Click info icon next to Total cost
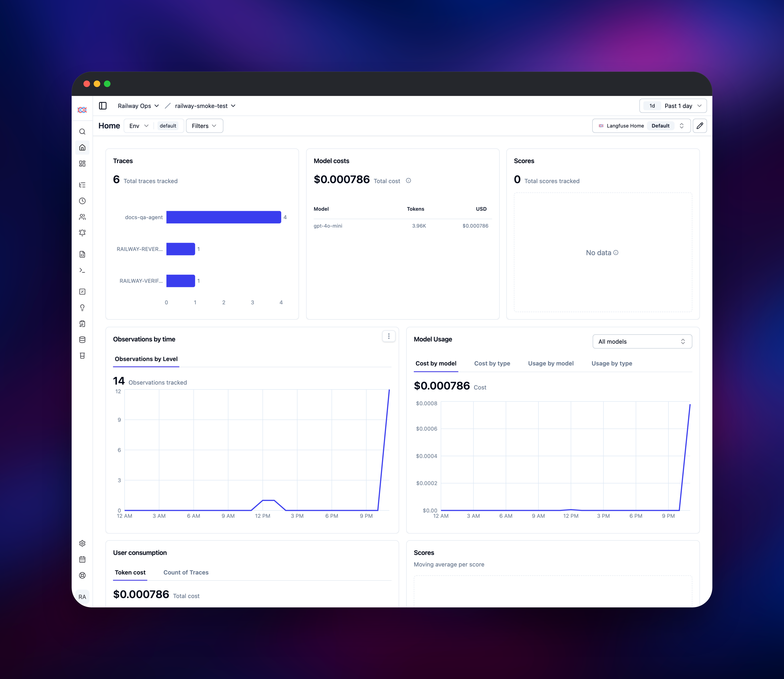This screenshot has width=784, height=679. click(x=408, y=181)
